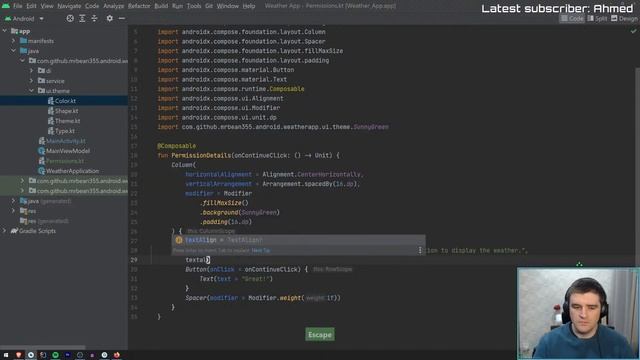Click the project panel horizontal scrollbar

pos(43,348)
